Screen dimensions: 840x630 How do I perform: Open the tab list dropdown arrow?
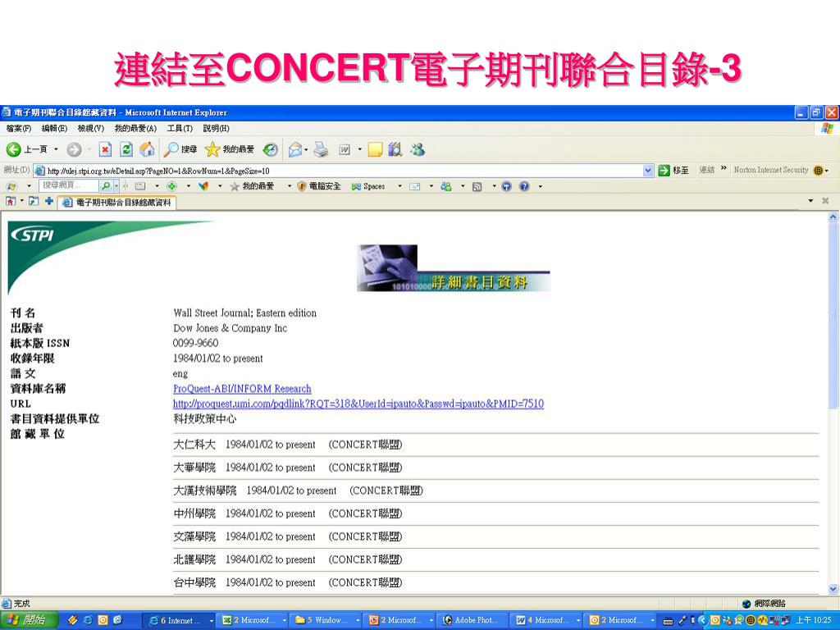pos(810,201)
